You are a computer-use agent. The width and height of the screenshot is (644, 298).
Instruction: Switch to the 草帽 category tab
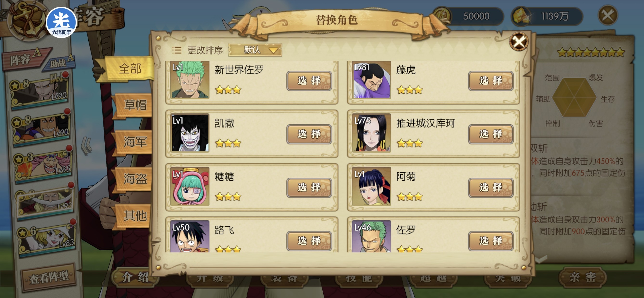[x=135, y=105]
